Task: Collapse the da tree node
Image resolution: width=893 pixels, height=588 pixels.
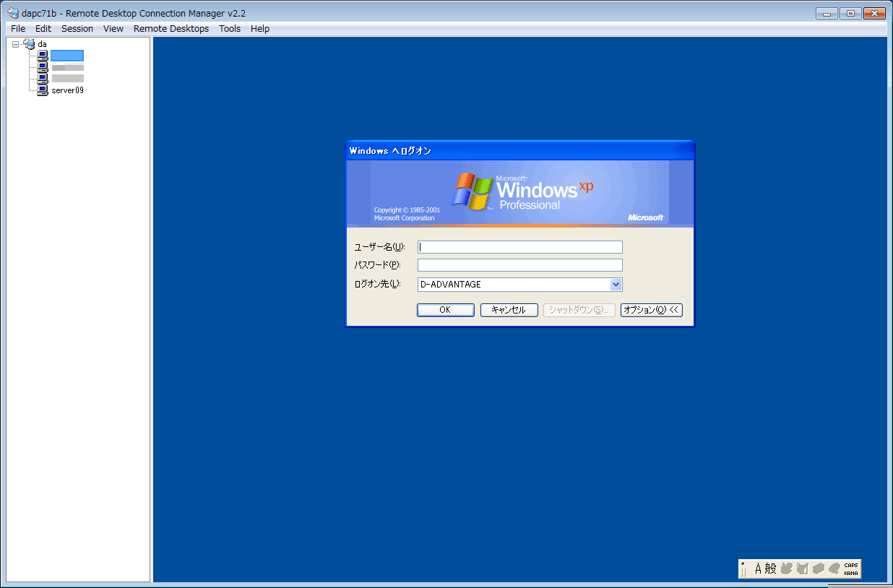Action: (15, 43)
